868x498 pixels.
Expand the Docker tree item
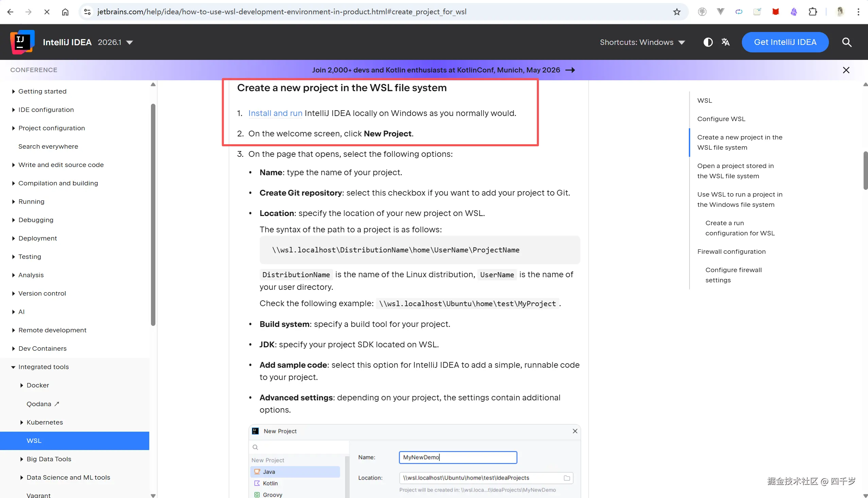click(21, 385)
